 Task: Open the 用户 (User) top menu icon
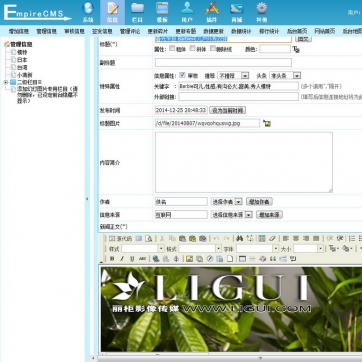click(x=187, y=12)
